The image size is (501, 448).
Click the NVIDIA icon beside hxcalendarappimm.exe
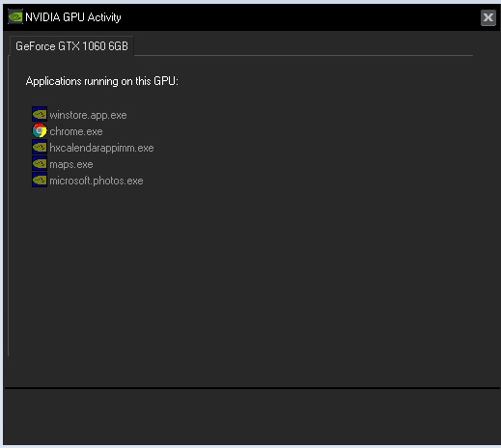click(x=40, y=147)
